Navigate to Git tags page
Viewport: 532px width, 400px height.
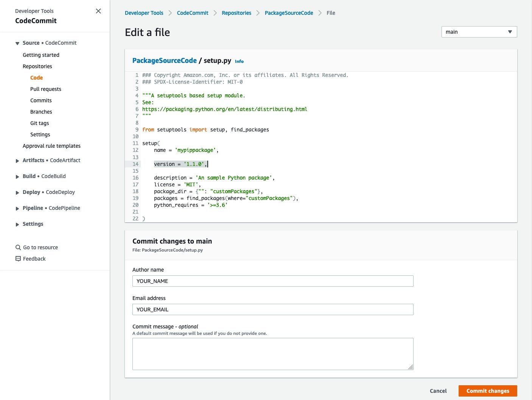pos(39,123)
